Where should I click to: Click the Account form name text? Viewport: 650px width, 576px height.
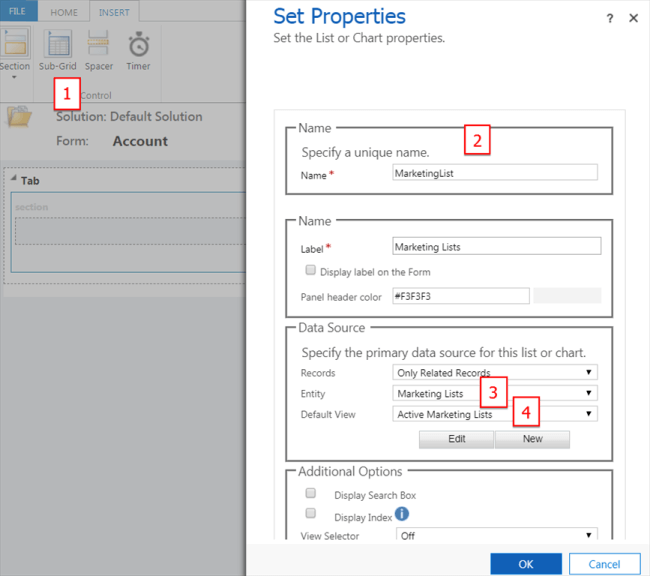(140, 141)
